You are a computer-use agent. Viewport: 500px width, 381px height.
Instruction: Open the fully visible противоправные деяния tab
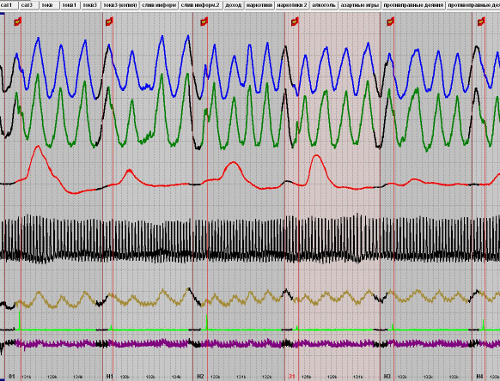pyautogui.click(x=413, y=5)
